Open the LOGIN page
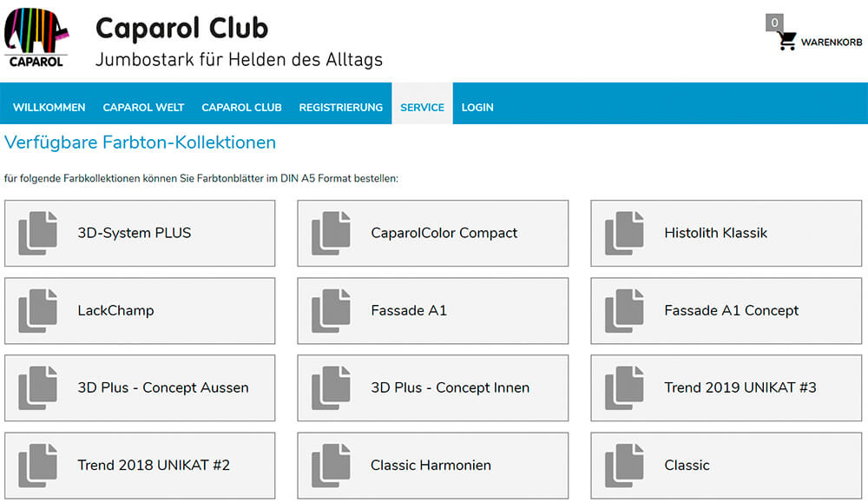868x503 pixels. [477, 108]
